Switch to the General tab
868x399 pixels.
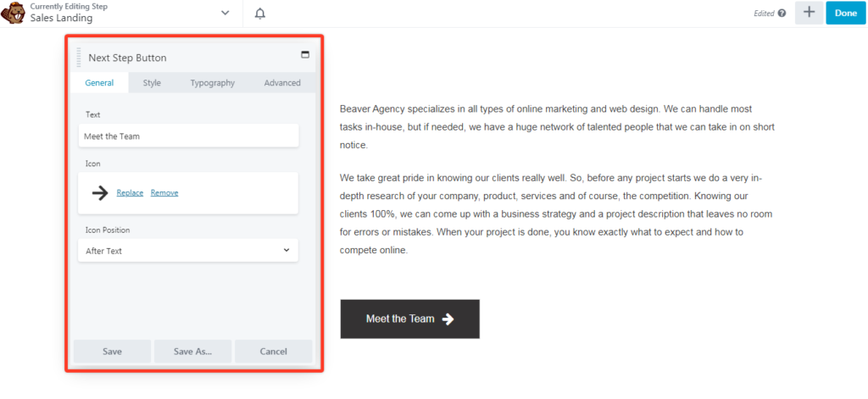click(99, 83)
